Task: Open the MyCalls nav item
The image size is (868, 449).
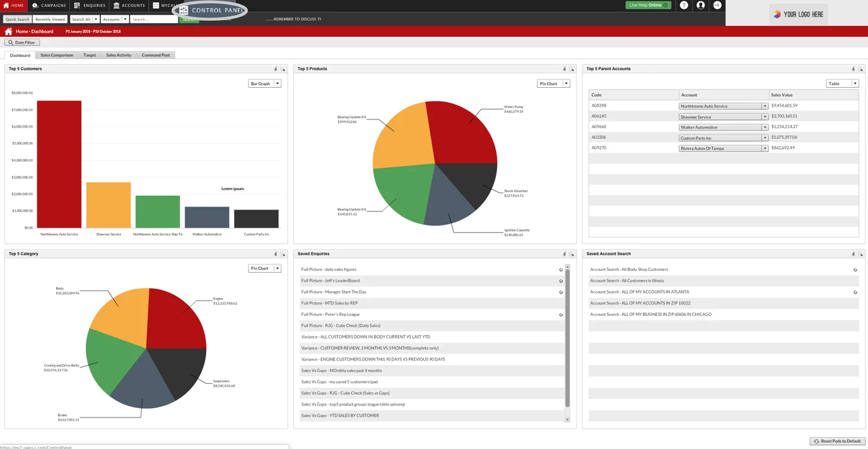Action: coord(164,6)
